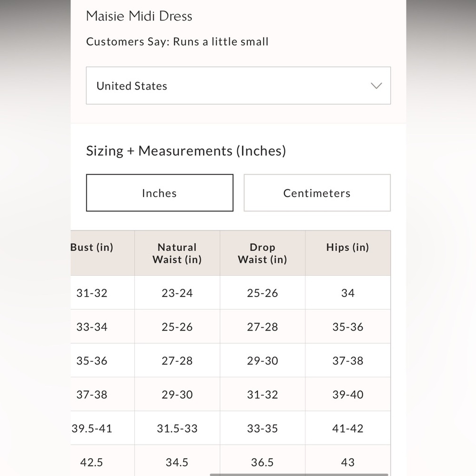Click the horizontal table scrollbar
This screenshot has width=476, height=476.
[x=299, y=475]
